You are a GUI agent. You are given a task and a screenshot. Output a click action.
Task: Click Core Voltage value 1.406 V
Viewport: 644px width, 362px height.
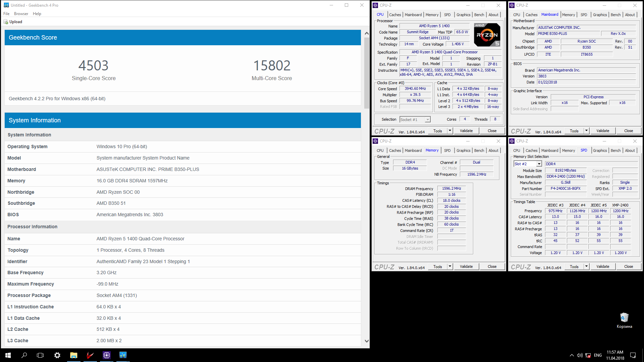click(458, 44)
